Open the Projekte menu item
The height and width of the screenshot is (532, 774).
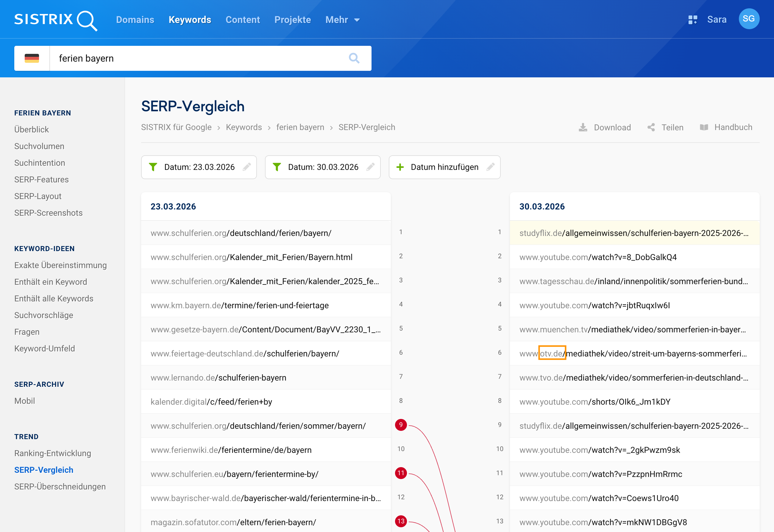click(292, 20)
